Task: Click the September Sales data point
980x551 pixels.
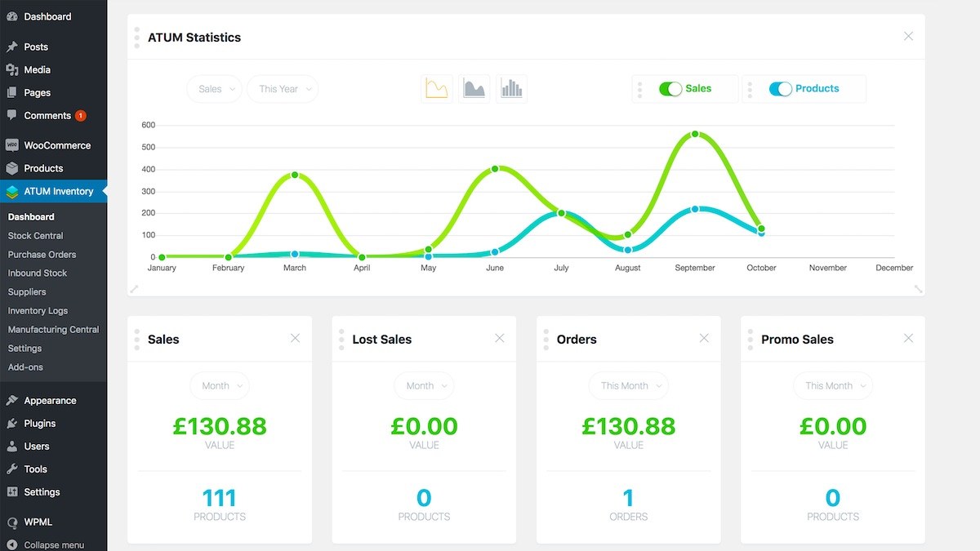Action: pos(695,134)
